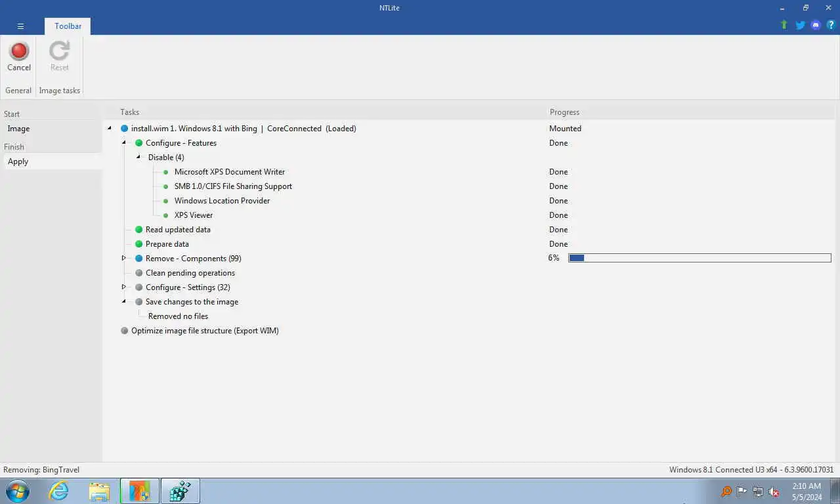Collapse the Disable (4) node

[138, 157]
